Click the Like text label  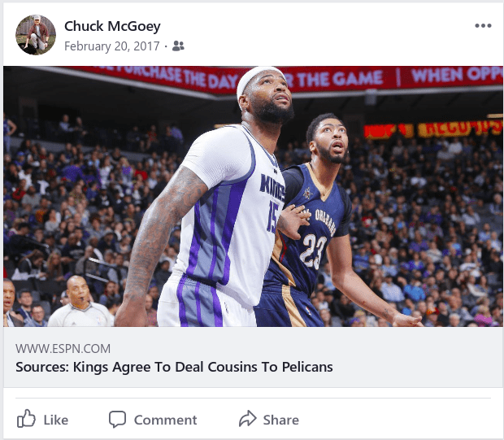(x=56, y=420)
